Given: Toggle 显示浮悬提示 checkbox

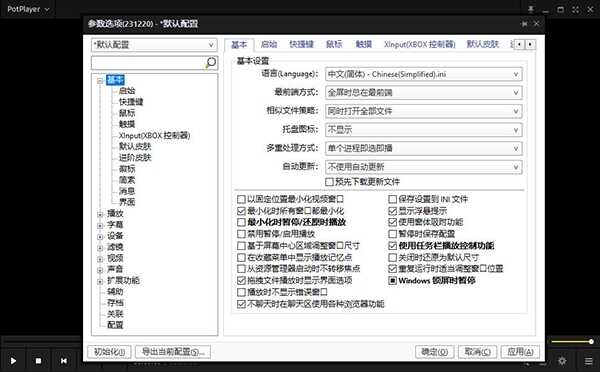Looking at the screenshot, I should [x=392, y=211].
